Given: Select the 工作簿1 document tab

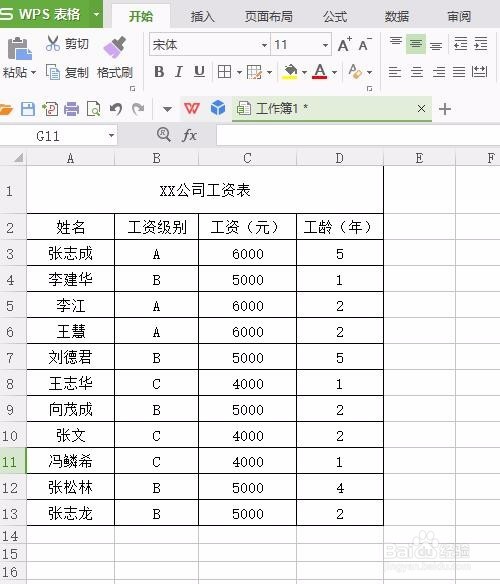Looking at the screenshot, I should pos(332,109).
